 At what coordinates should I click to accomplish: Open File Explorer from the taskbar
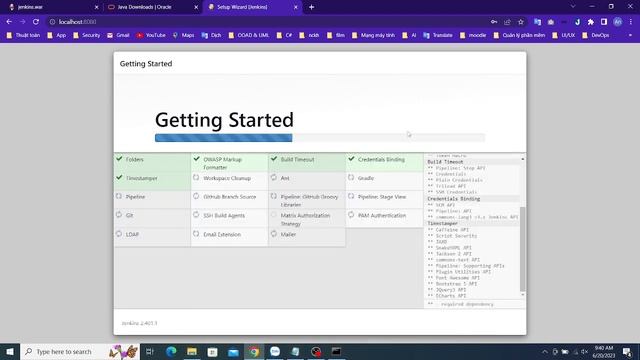[x=192, y=351]
